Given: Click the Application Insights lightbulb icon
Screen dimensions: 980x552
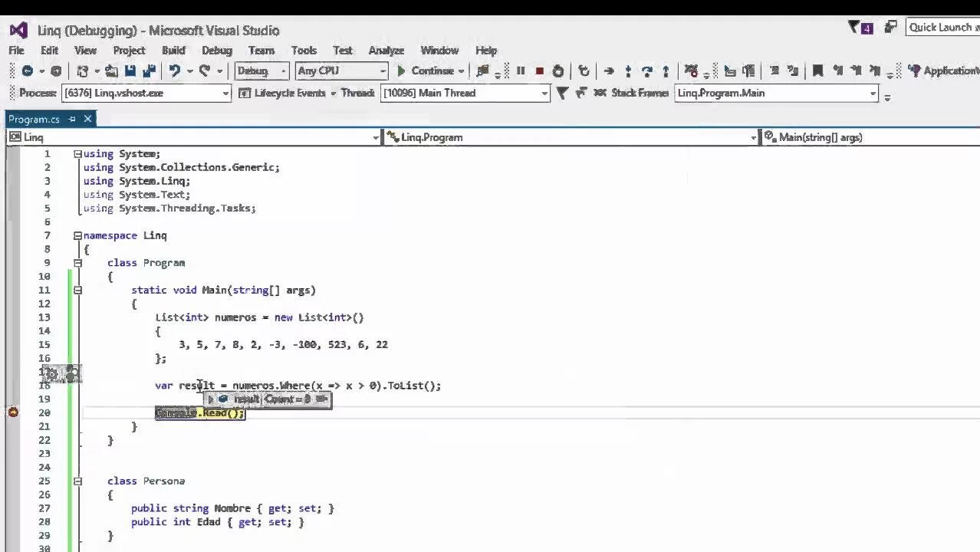Looking at the screenshot, I should [x=914, y=71].
